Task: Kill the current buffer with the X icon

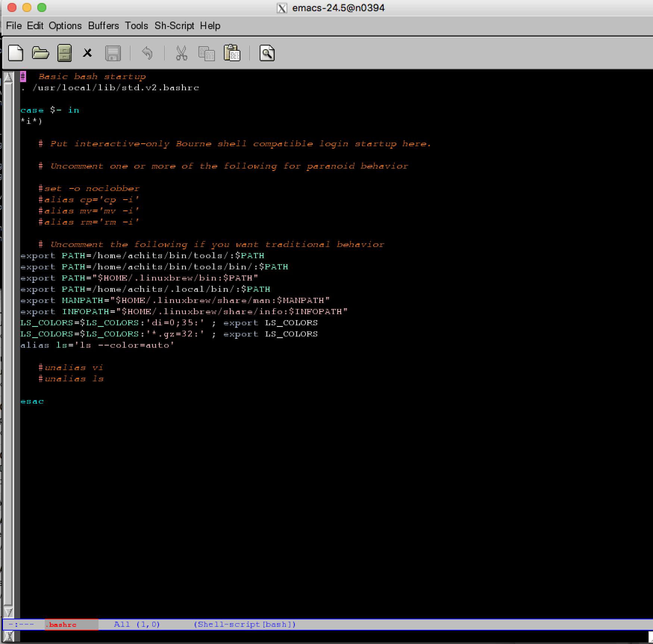Action: (x=87, y=53)
